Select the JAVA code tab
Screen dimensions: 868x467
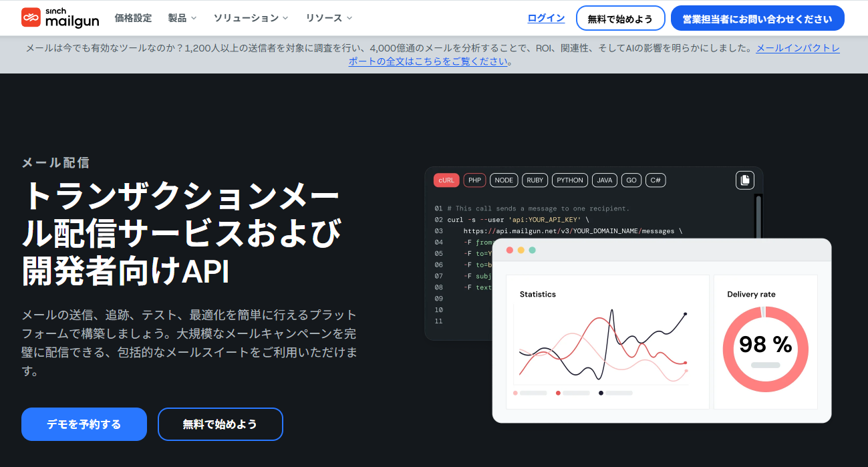(605, 180)
